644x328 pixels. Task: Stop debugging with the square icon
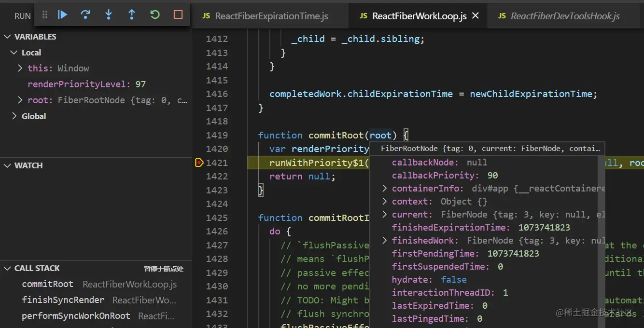coord(178,15)
